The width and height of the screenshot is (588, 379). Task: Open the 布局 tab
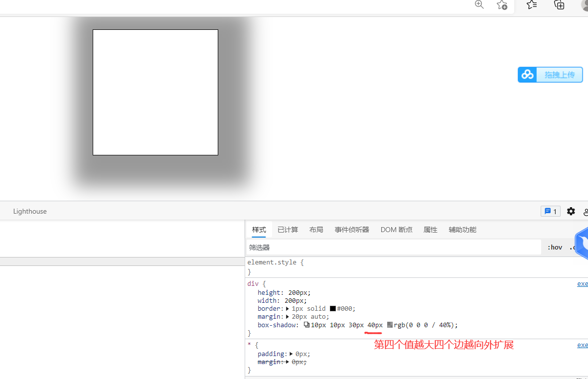tap(316, 230)
